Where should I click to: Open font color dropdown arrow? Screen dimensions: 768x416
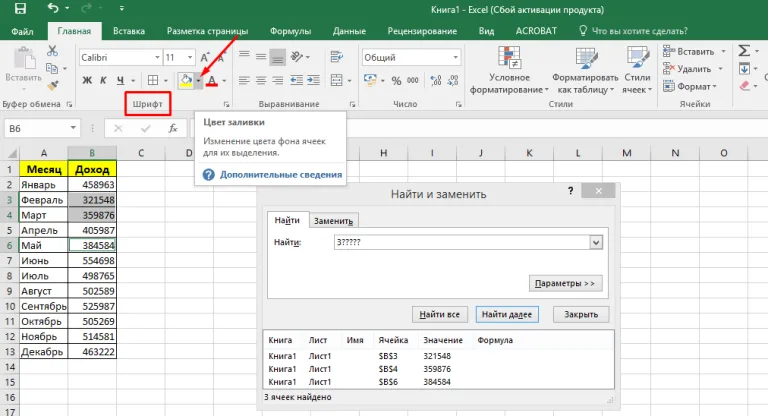pos(224,80)
